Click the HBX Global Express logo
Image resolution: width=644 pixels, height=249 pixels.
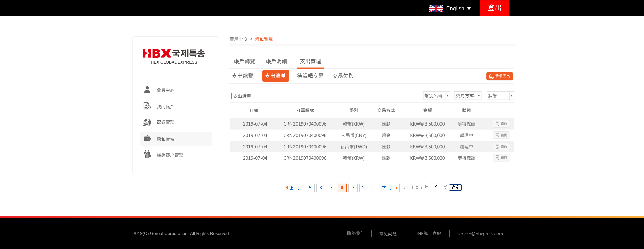point(174,56)
